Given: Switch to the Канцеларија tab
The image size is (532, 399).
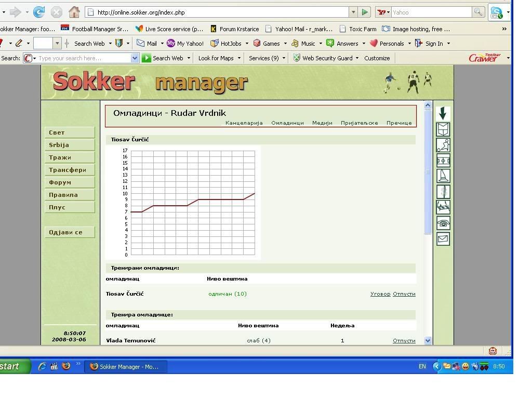Looking at the screenshot, I should 244,123.
